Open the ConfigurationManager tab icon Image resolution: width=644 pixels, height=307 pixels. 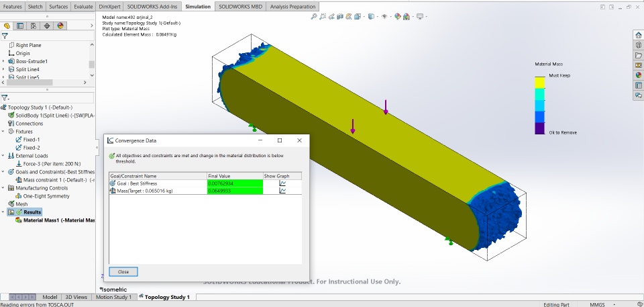(x=34, y=26)
